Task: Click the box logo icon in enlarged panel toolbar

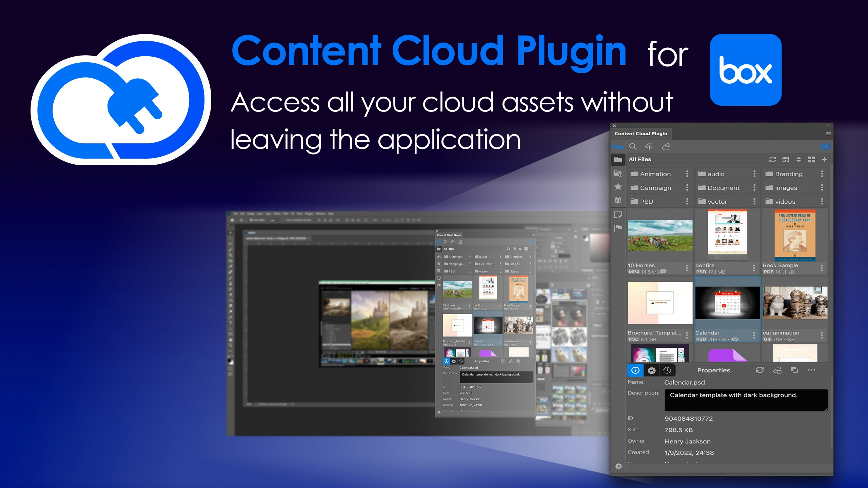Action: (x=618, y=147)
